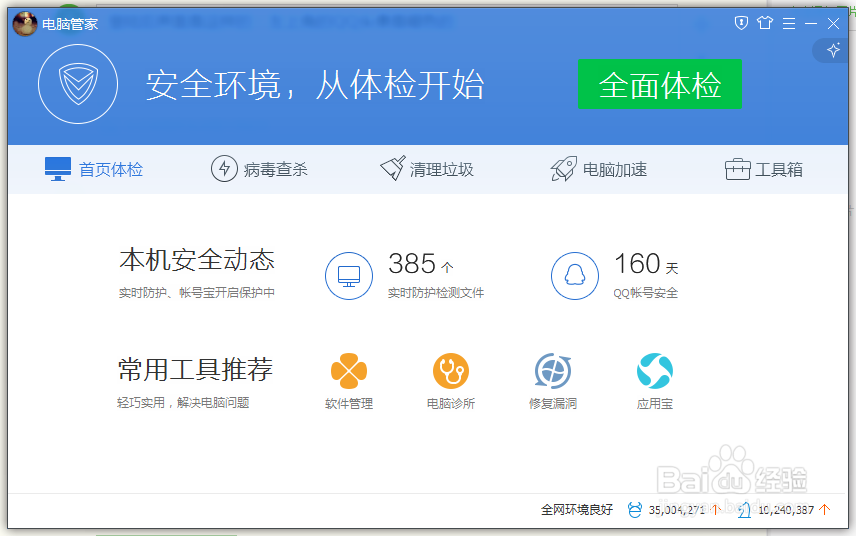Click the large shield logo circle
Screen dimensions: 856x536
78,84
